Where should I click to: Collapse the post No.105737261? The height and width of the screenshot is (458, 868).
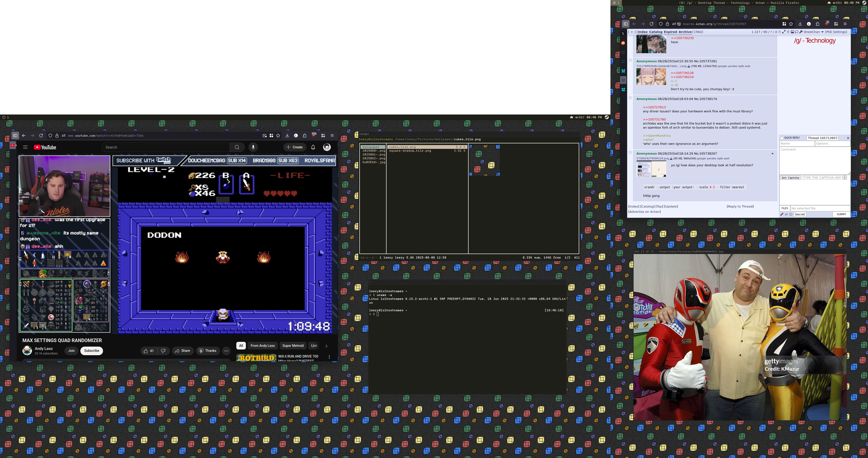[x=630, y=60]
